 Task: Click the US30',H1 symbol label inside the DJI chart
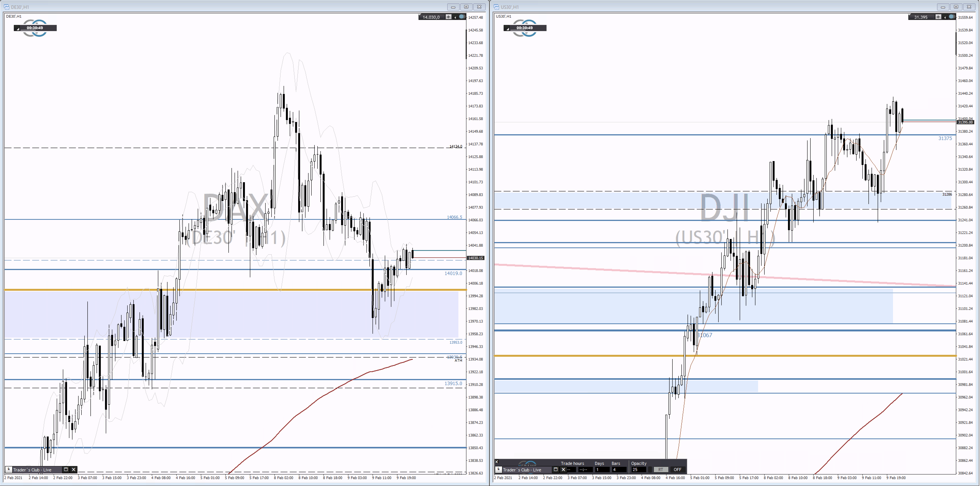click(x=504, y=16)
